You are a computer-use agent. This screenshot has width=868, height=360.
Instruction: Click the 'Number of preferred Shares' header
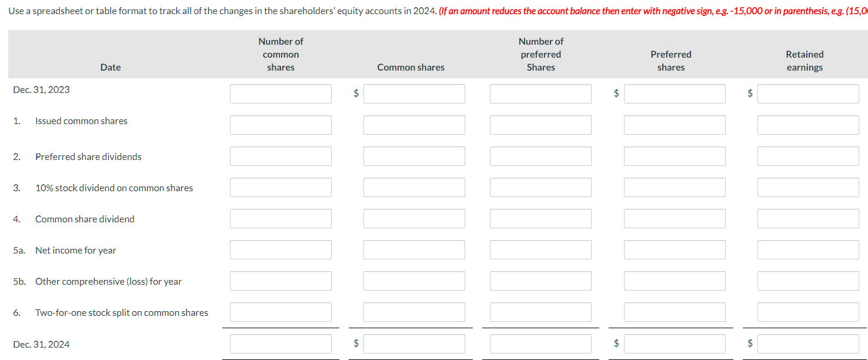point(541,54)
